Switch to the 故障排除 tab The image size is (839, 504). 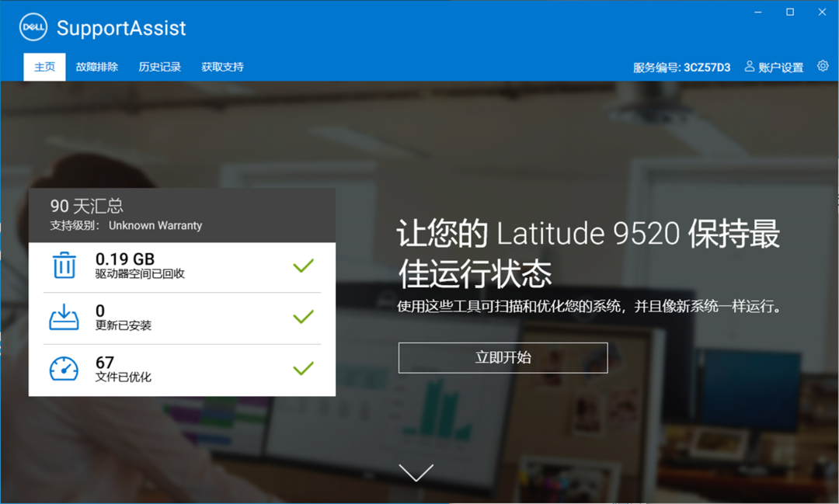(97, 67)
